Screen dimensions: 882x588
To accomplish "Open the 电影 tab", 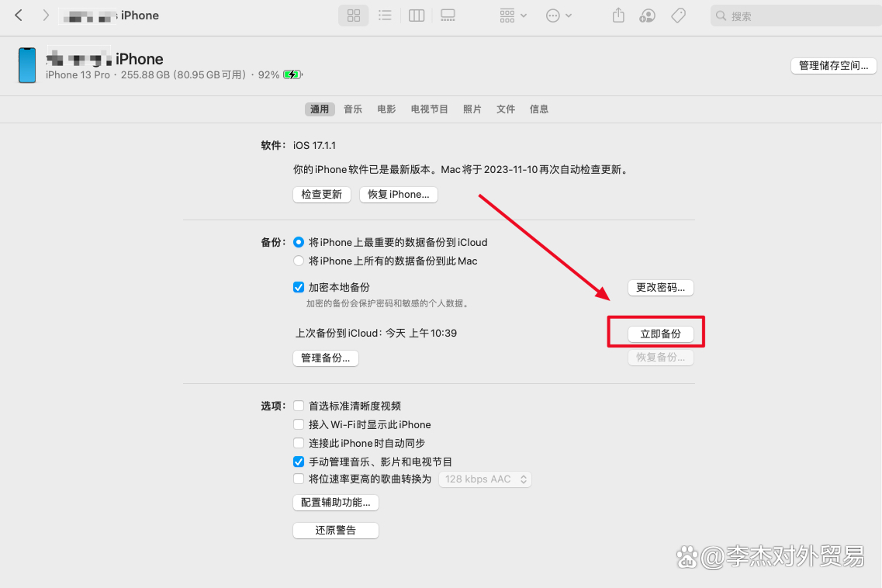I will (386, 109).
